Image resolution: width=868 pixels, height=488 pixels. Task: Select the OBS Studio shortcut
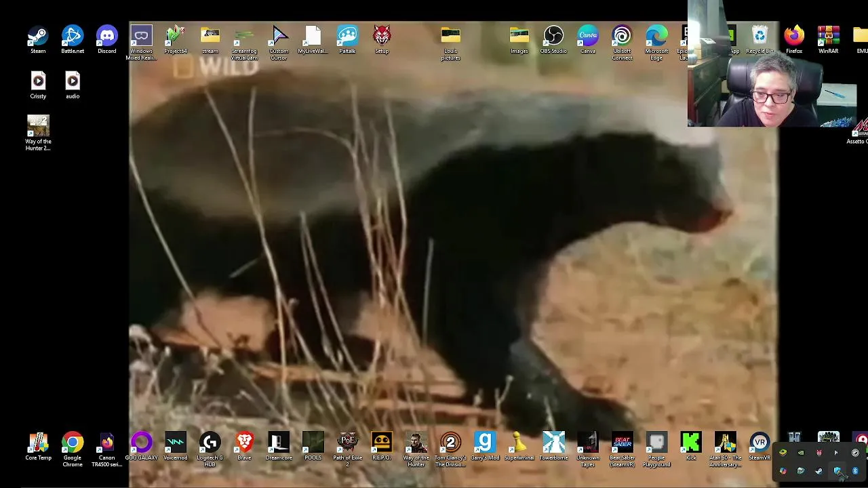click(x=553, y=39)
